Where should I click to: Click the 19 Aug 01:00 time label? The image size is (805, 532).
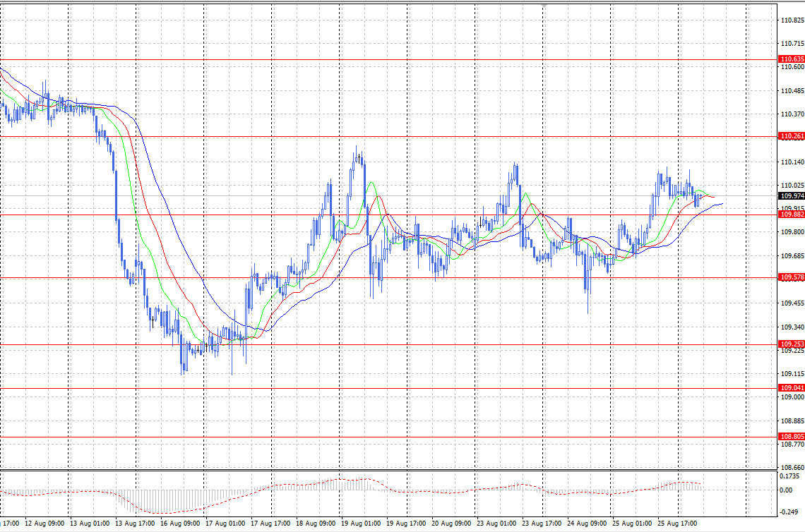[x=361, y=524]
